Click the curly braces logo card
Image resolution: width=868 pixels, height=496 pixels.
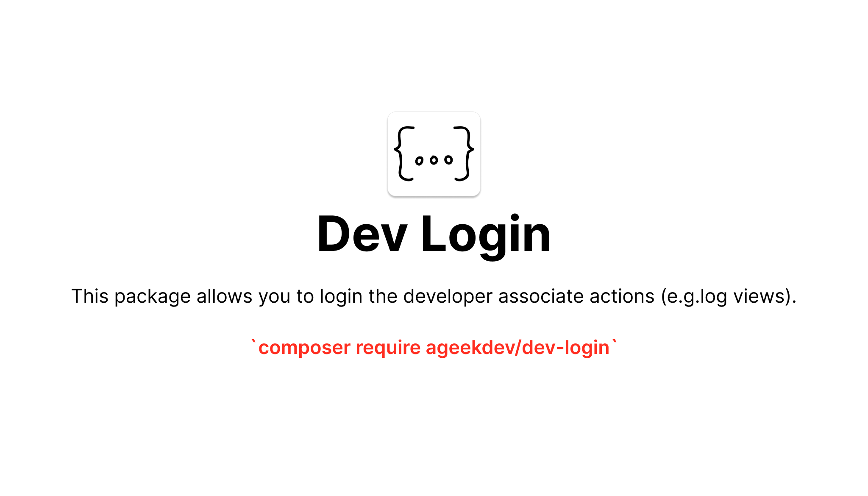(x=434, y=154)
